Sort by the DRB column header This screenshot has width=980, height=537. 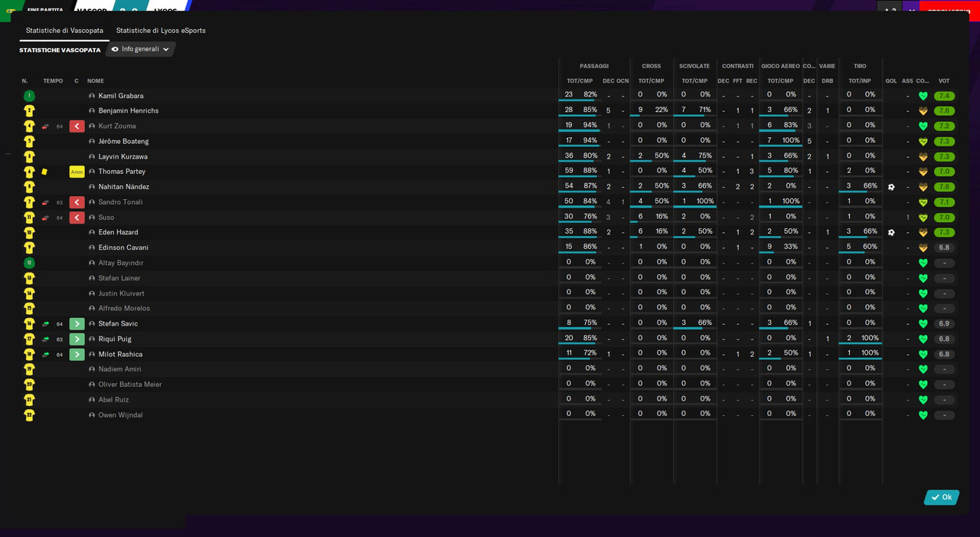(x=828, y=81)
